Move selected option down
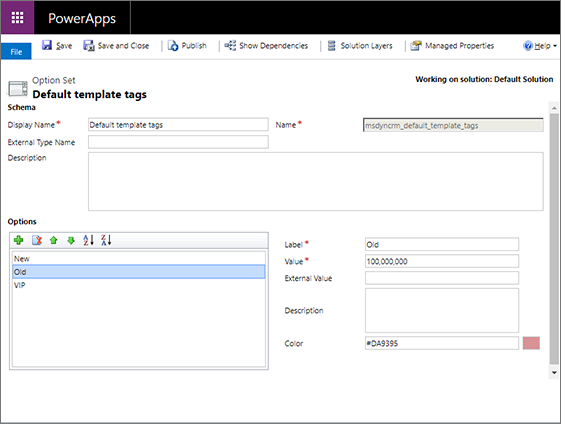Viewport: 561px width, 424px height. tap(71, 240)
